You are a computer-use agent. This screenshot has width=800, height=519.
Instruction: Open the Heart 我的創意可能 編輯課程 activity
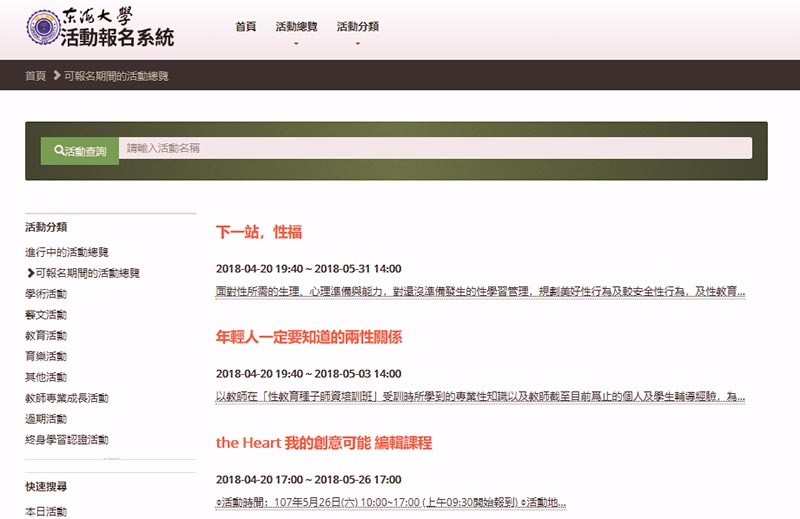click(x=324, y=442)
